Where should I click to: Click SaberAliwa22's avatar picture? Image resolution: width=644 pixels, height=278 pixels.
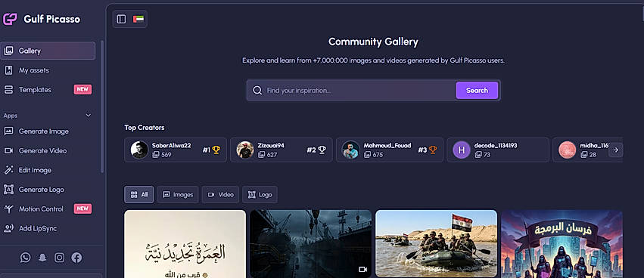[x=139, y=150]
